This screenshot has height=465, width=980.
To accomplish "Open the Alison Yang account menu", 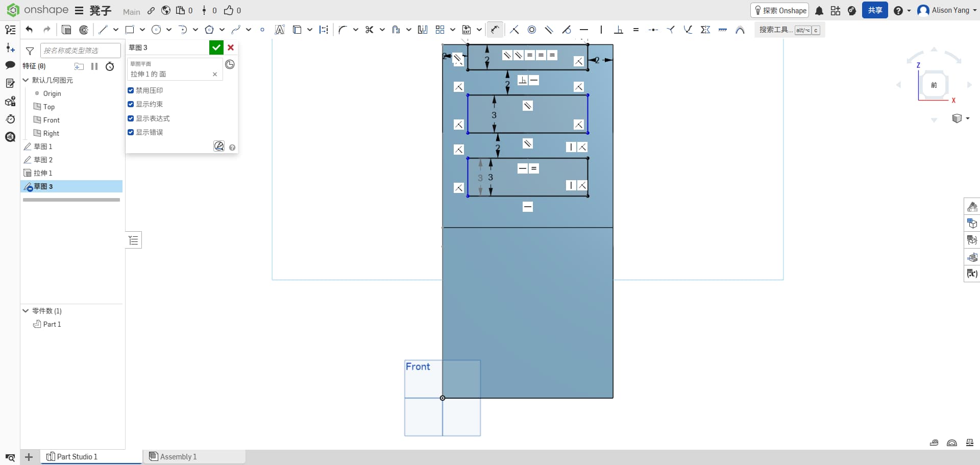I will pos(946,10).
